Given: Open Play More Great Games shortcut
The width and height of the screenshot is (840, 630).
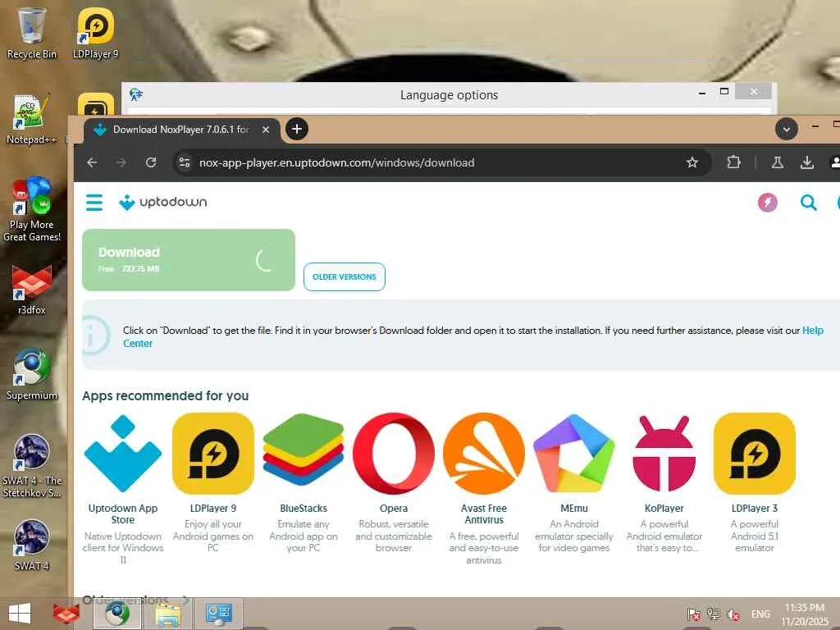Looking at the screenshot, I should point(32,209).
